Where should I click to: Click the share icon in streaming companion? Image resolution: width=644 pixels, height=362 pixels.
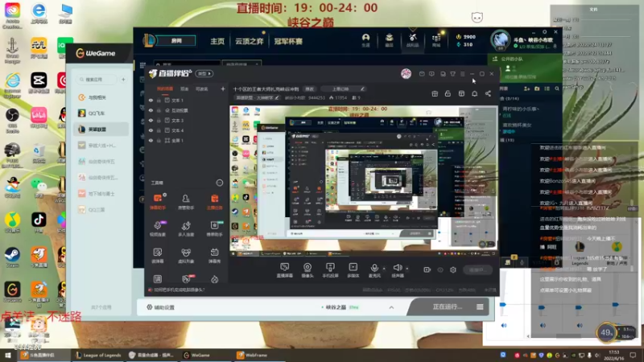(x=488, y=93)
